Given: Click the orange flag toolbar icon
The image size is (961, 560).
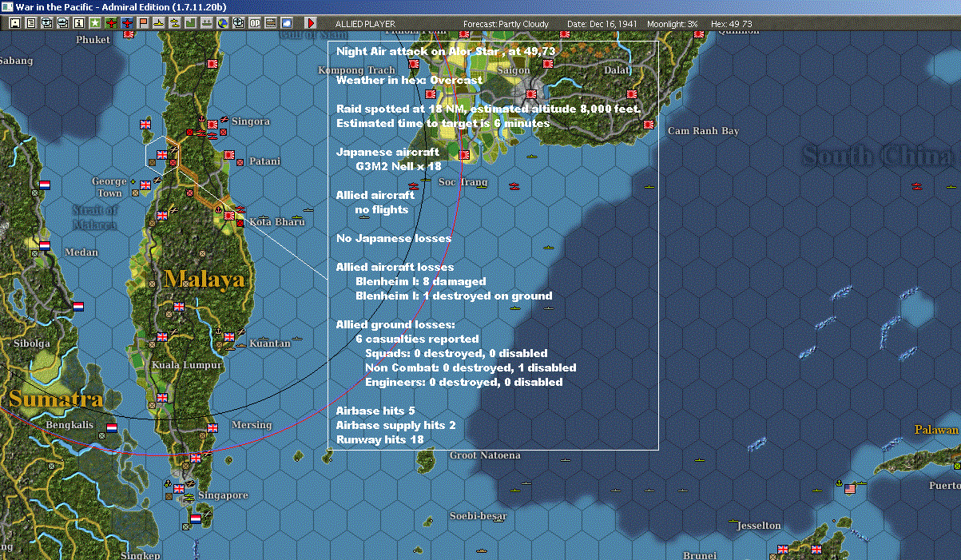Looking at the screenshot, I should pyautogui.click(x=144, y=24).
